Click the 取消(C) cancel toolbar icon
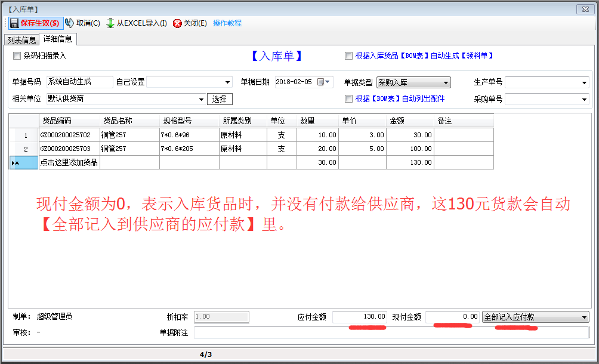The image size is (599, 364). click(x=70, y=23)
